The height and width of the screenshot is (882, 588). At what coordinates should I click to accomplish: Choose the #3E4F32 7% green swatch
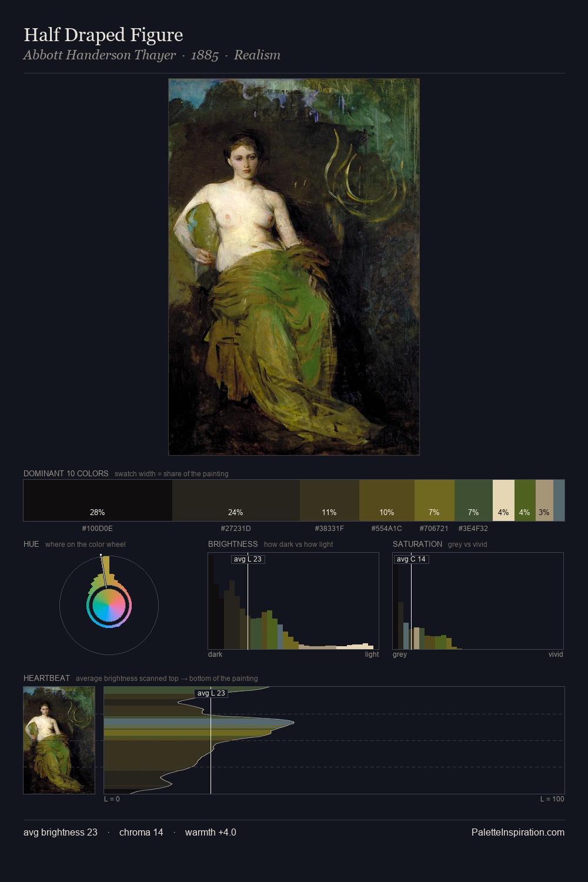click(473, 500)
